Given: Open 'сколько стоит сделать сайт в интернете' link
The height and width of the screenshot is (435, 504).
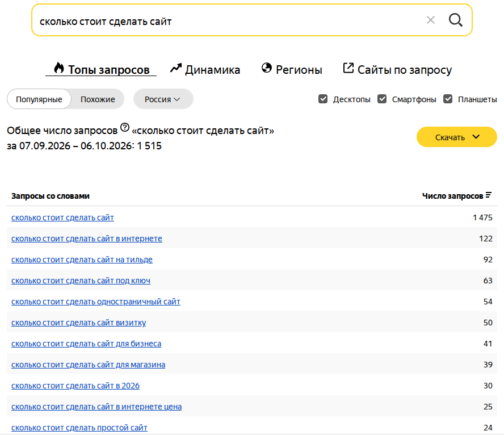Looking at the screenshot, I should (87, 239).
